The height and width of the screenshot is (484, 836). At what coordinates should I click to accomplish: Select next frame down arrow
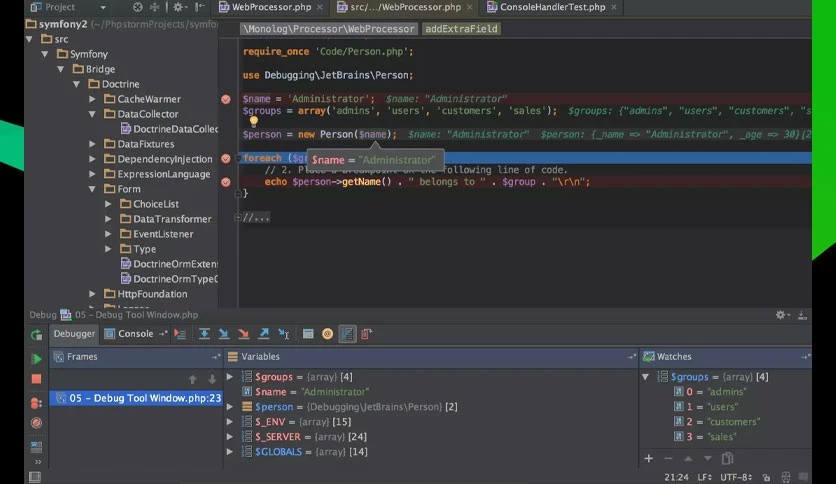[x=212, y=380]
